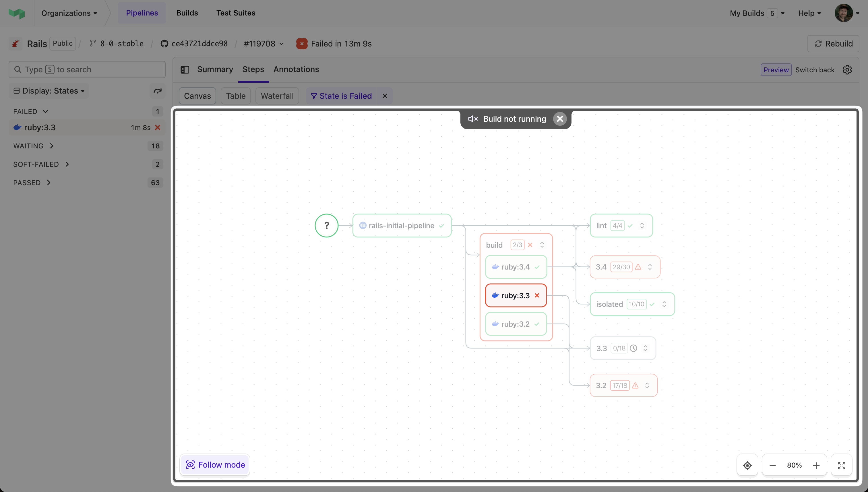Switch to the Annotations tab
Image resolution: width=868 pixels, height=492 pixels.
tap(296, 69)
